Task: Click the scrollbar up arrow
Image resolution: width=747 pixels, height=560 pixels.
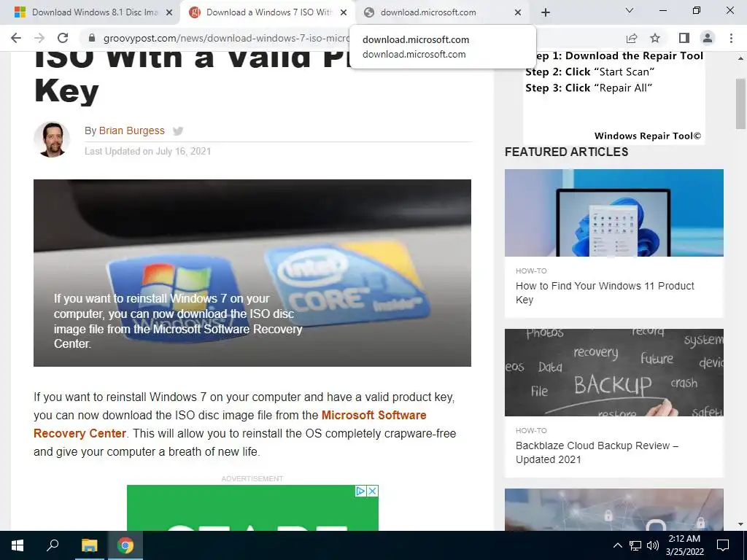Action: click(x=740, y=58)
